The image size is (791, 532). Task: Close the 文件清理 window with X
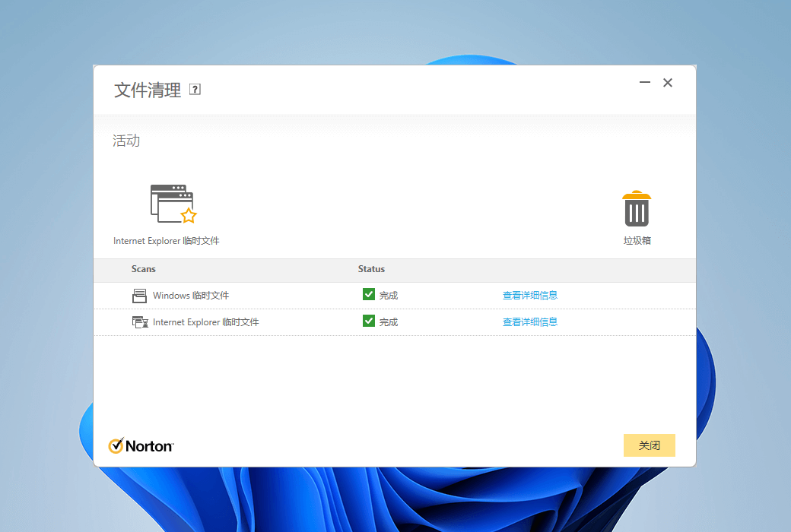point(668,83)
